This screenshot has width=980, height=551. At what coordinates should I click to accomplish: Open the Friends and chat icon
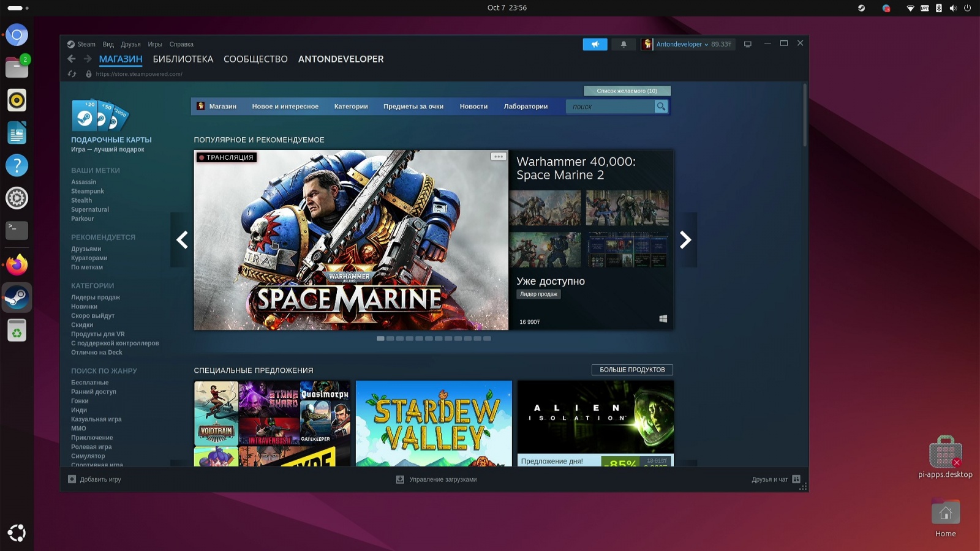[796, 479]
